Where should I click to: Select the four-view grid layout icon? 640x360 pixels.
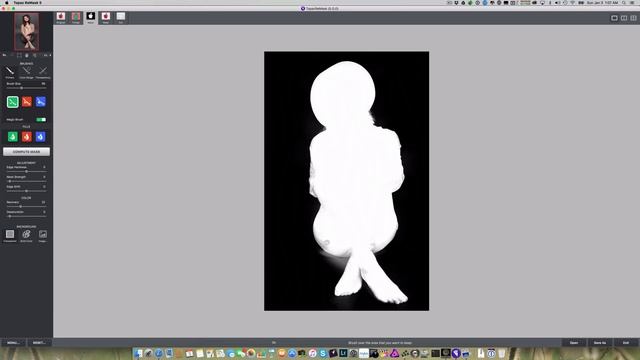[x=633, y=18]
